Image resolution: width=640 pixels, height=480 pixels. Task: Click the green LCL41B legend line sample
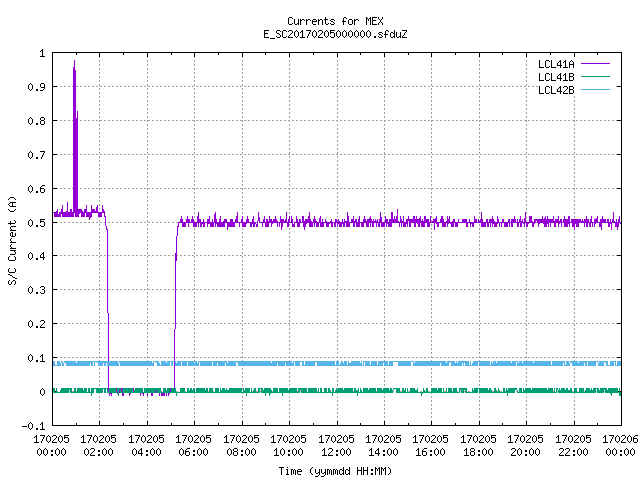coord(595,76)
